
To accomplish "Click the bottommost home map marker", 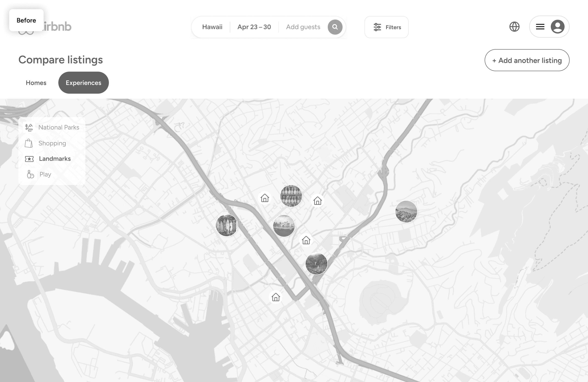I will [x=276, y=297].
